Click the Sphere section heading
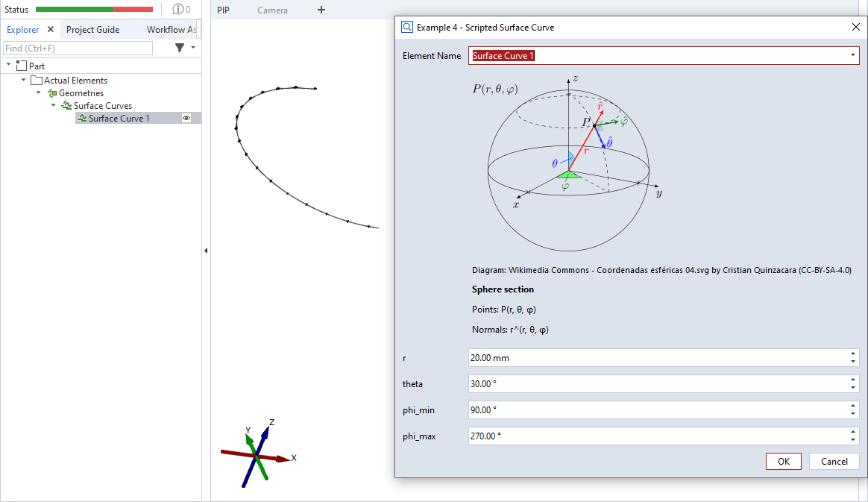This screenshot has width=868, height=502. point(503,289)
